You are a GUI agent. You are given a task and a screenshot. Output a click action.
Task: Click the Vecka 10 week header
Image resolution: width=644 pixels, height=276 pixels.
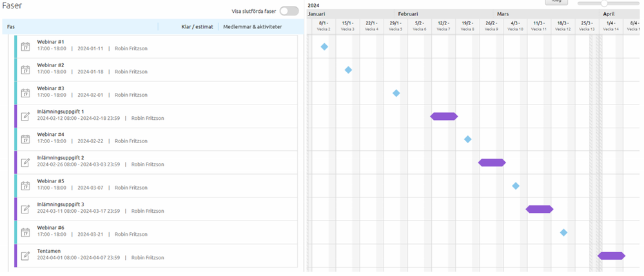pyautogui.click(x=515, y=26)
